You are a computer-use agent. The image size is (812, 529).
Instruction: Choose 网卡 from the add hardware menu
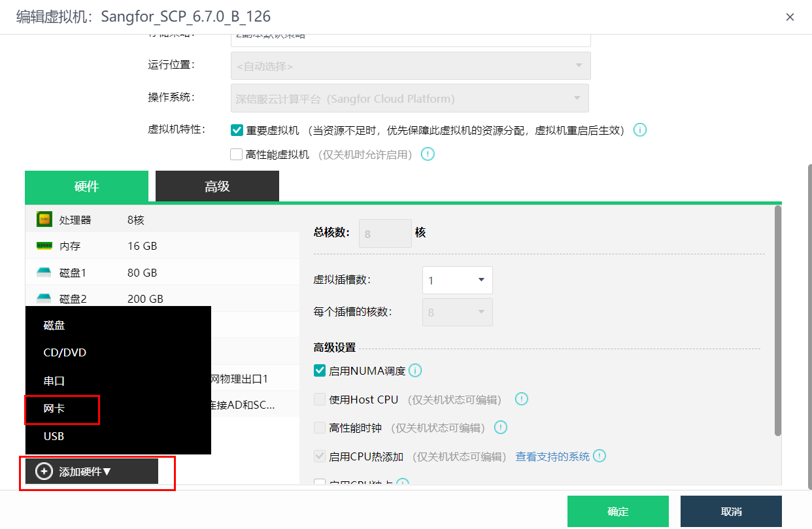(x=118, y=409)
